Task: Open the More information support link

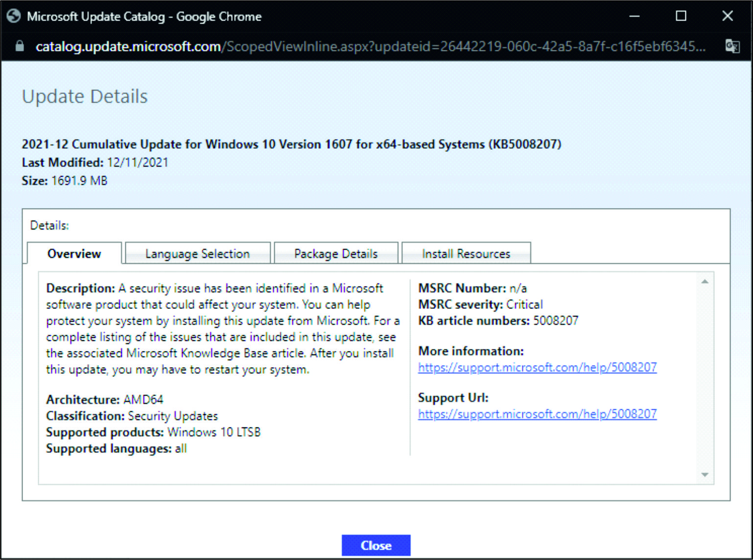Action: pyautogui.click(x=537, y=367)
